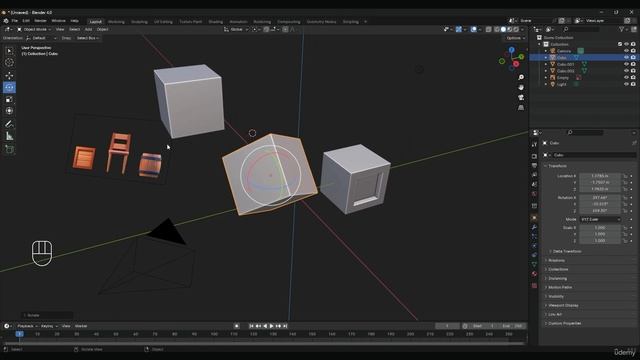Open the Render menu
Image resolution: width=640 pixels, height=360 pixels.
[40, 21]
